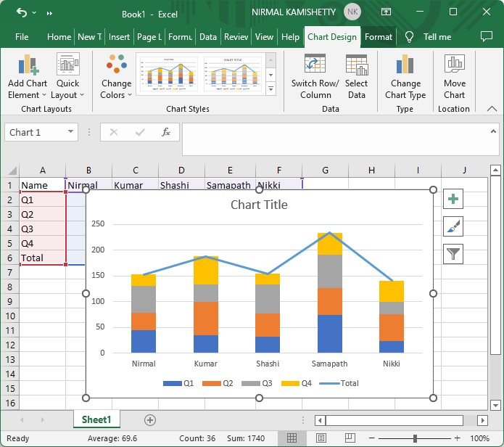Screen dimensions: 504x447
Task: Open Chart Elements plus button
Action: tap(453, 200)
